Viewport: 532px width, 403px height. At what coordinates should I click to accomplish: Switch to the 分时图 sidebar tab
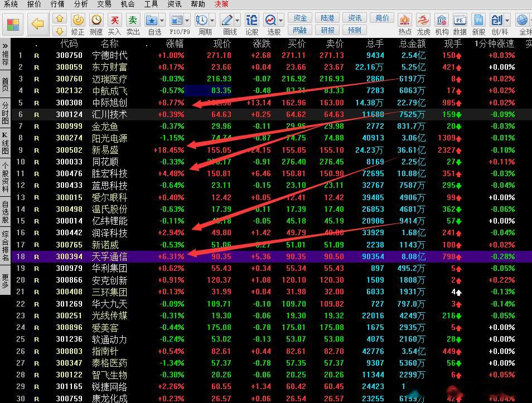point(5,112)
